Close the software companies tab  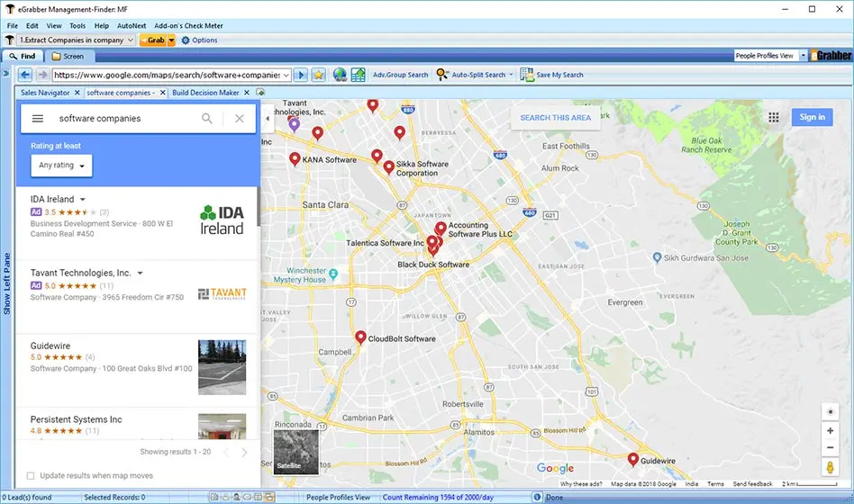click(162, 93)
